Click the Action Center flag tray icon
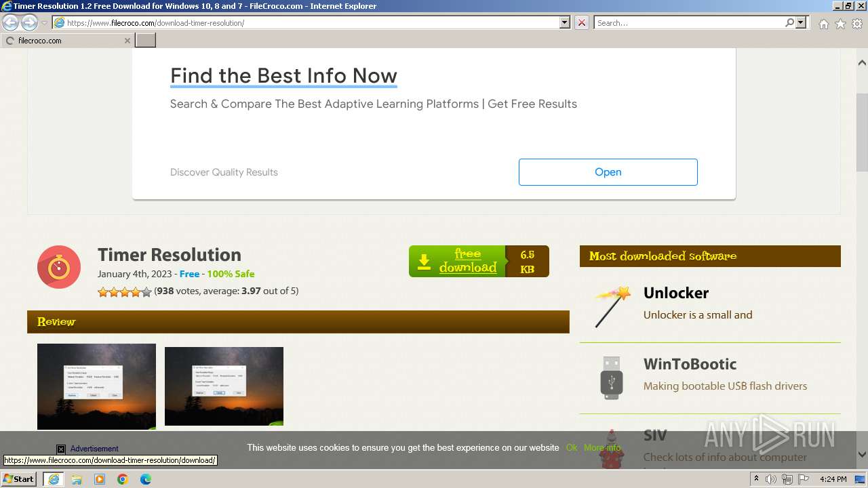 click(x=803, y=479)
